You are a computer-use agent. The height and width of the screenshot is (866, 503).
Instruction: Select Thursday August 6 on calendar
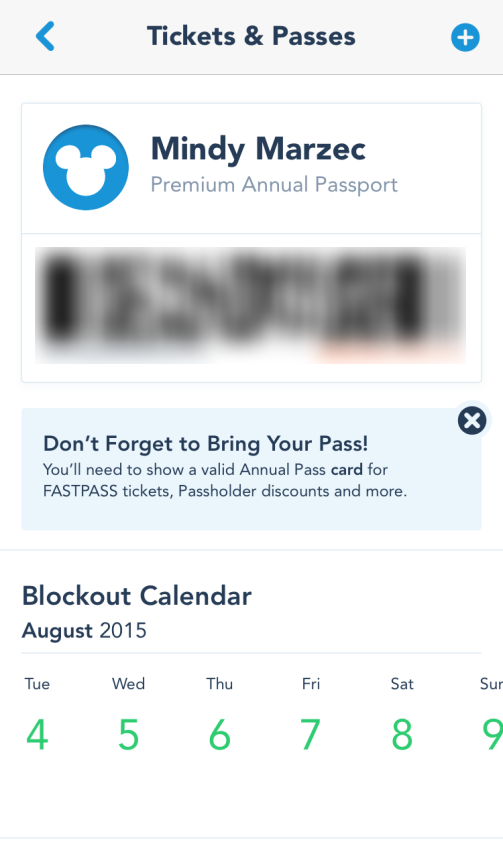[x=219, y=735]
